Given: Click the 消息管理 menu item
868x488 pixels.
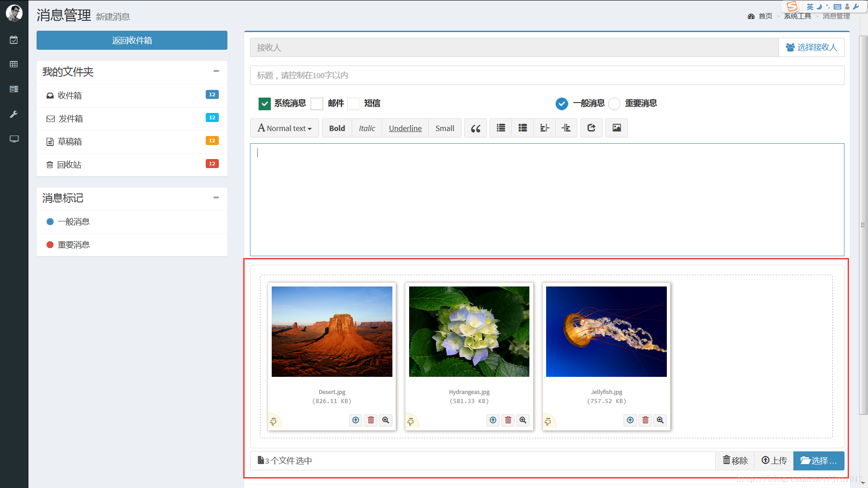Looking at the screenshot, I should point(835,16).
